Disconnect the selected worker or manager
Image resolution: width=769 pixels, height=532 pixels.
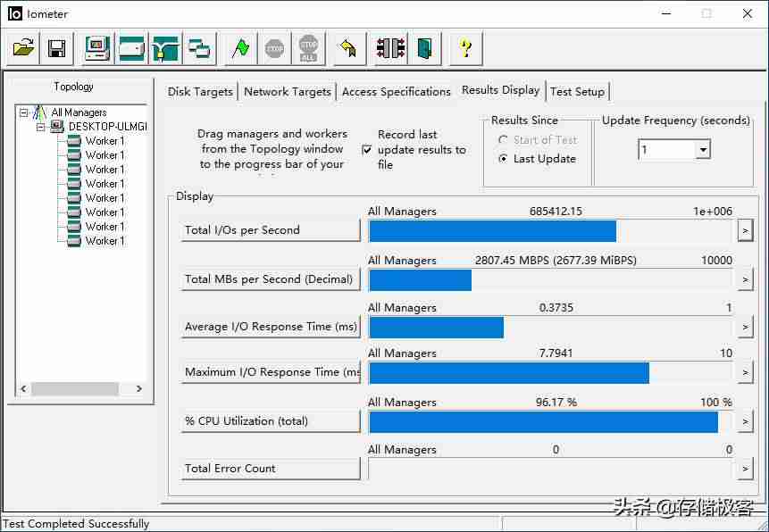point(390,48)
